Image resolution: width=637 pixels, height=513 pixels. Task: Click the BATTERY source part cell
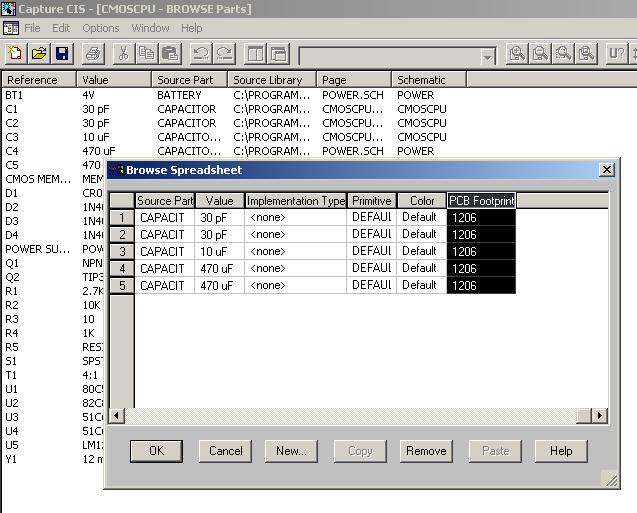(x=179, y=95)
